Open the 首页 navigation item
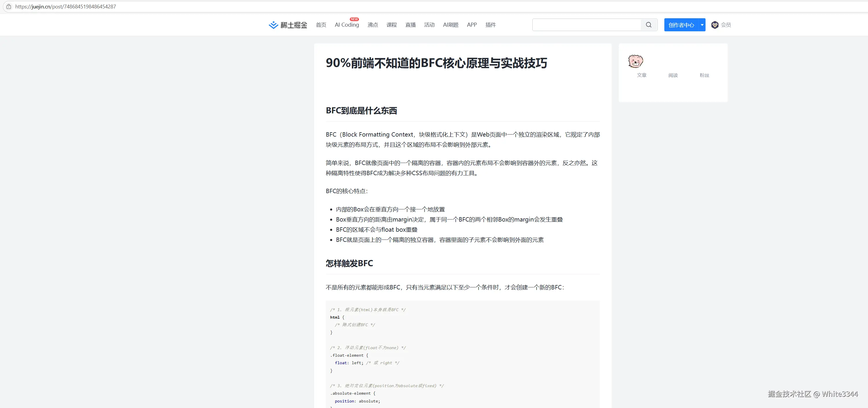The height and width of the screenshot is (408, 868). (321, 25)
